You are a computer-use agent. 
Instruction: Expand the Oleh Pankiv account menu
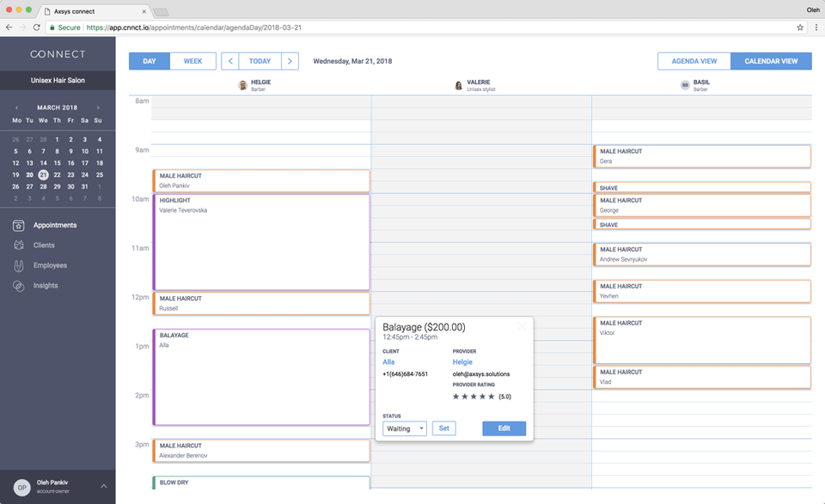103,486
